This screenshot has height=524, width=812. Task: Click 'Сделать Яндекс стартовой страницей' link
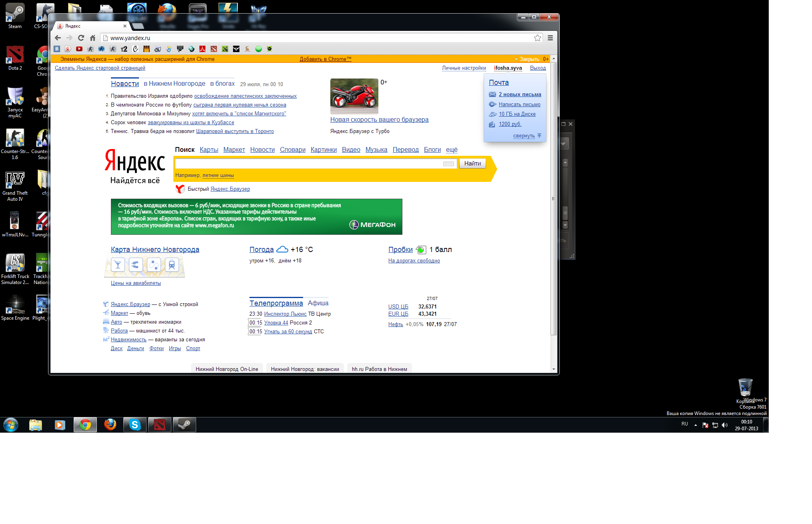click(x=100, y=68)
